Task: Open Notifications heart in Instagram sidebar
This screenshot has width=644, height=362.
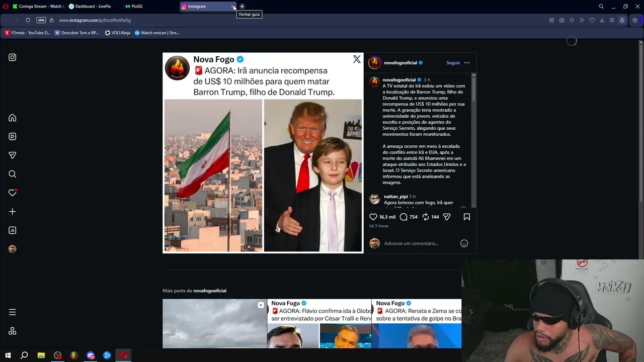Action: (x=13, y=193)
